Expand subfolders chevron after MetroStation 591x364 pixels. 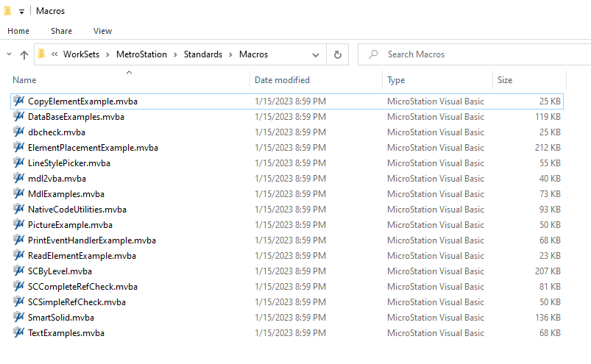(175, 54)
